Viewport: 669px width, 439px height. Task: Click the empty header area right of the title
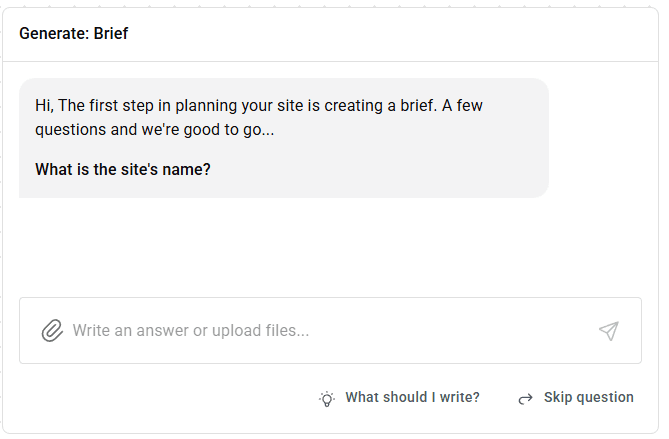[x=393, y=34]
